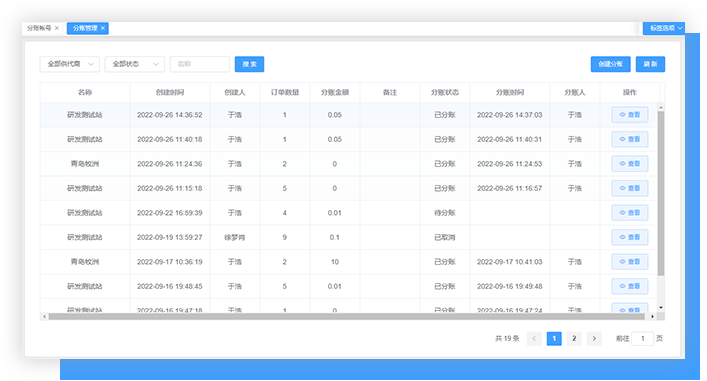The image size is (707, 381).
Task: View the record created 2022-09-26 11:40:18
Action: (x=629, y=139)
